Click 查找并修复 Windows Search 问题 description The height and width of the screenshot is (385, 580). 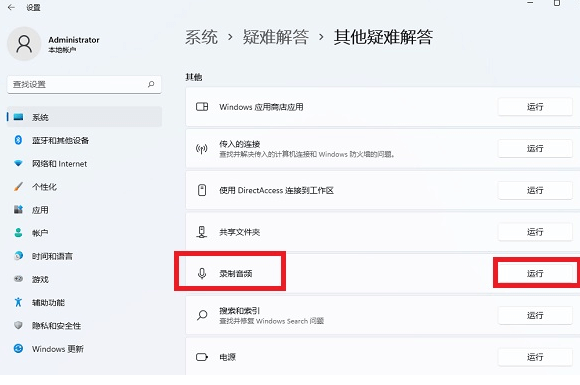[272, 321]
